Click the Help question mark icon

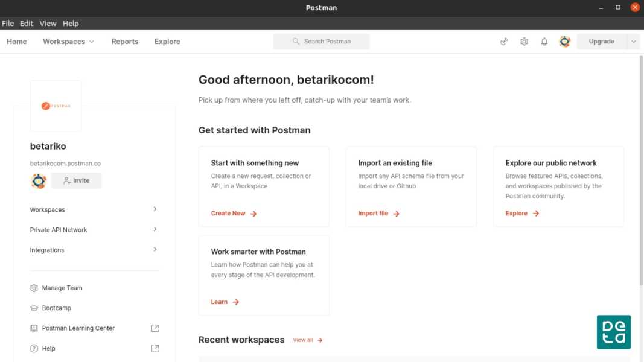pyautogui.click(x=34, y=348)
